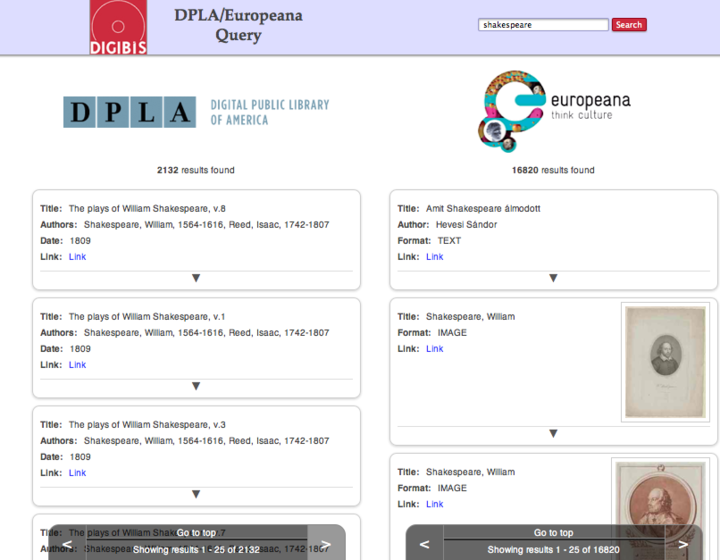Viewport: 720px width, 560px height.
Task: Go to next page of Europeana results
Action: pos(683,545)
